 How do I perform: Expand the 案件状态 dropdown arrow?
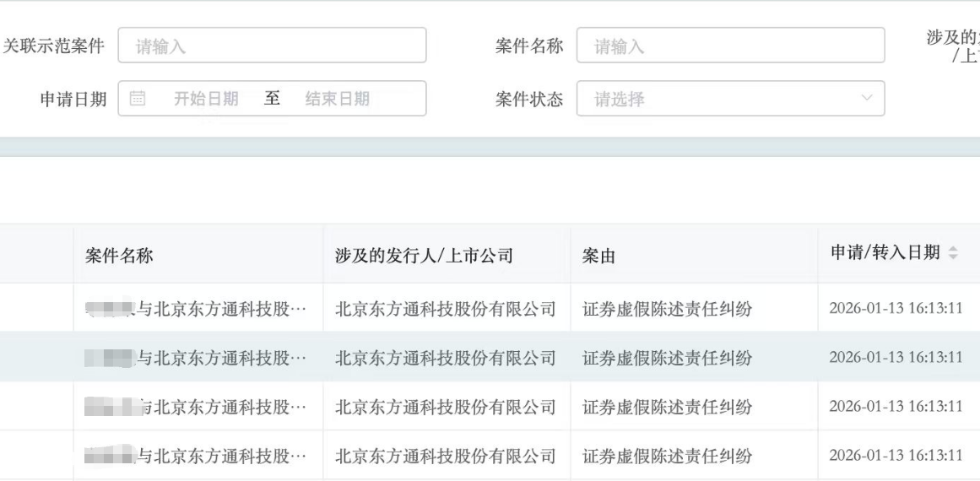coord(867,98)
